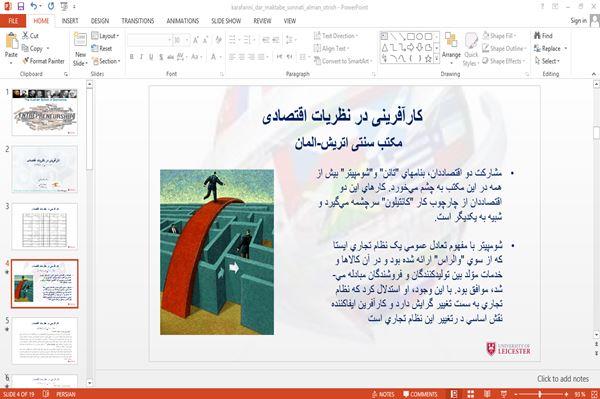Open Shape Effects dropdown

[x=504, y=61]
